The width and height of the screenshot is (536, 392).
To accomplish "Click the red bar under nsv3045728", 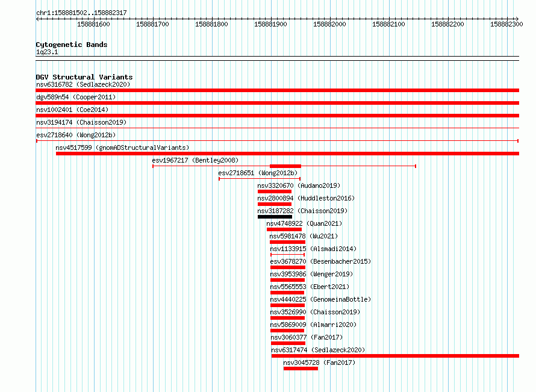I will click(x=301, y=369).
